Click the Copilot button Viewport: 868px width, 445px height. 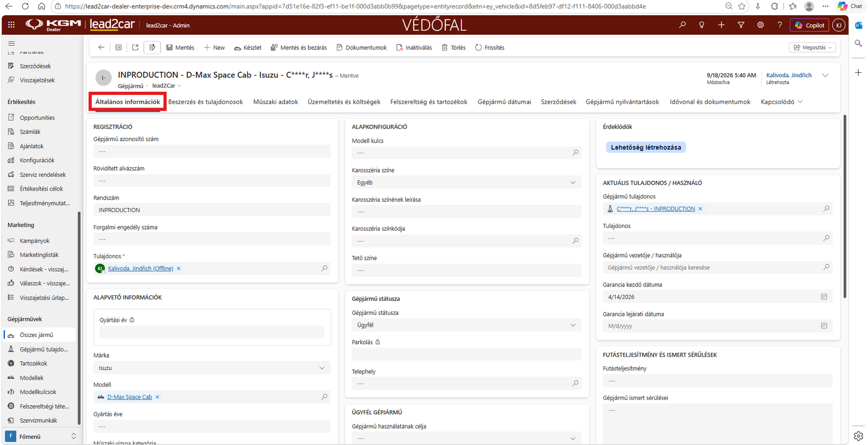coord(809,25)
